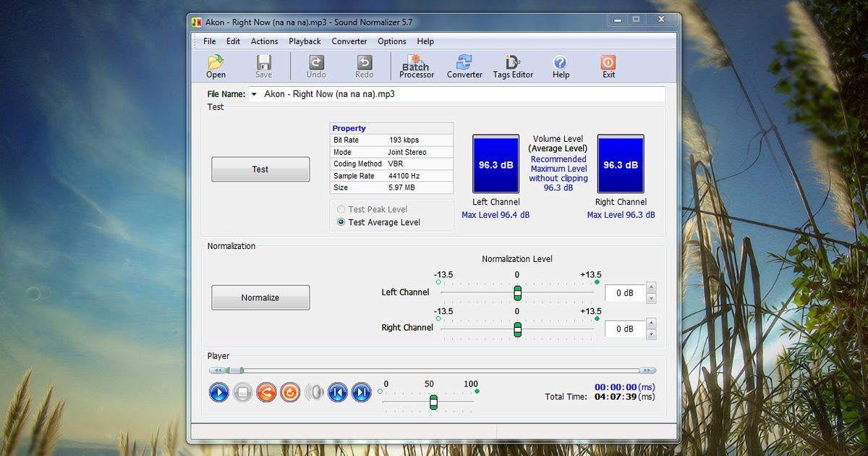This screenshot has height=456, width=868.
Task: Click the playback seek bar
Action: tap(434, 370)
